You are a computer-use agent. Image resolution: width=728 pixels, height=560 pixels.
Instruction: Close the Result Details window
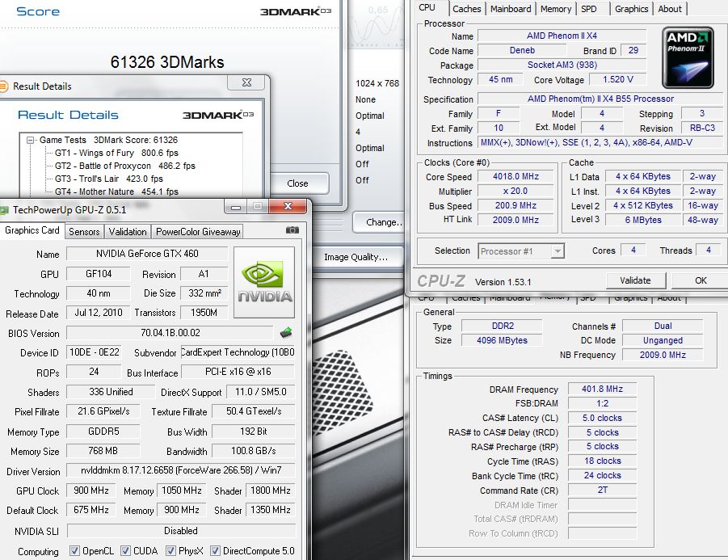pyautogui.click(x=246, y=82)
